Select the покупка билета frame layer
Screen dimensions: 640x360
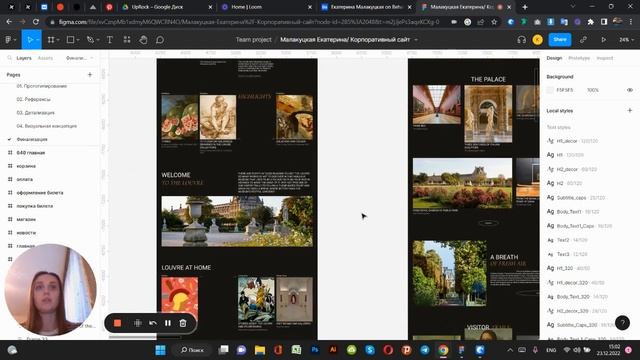pos(35,206)
